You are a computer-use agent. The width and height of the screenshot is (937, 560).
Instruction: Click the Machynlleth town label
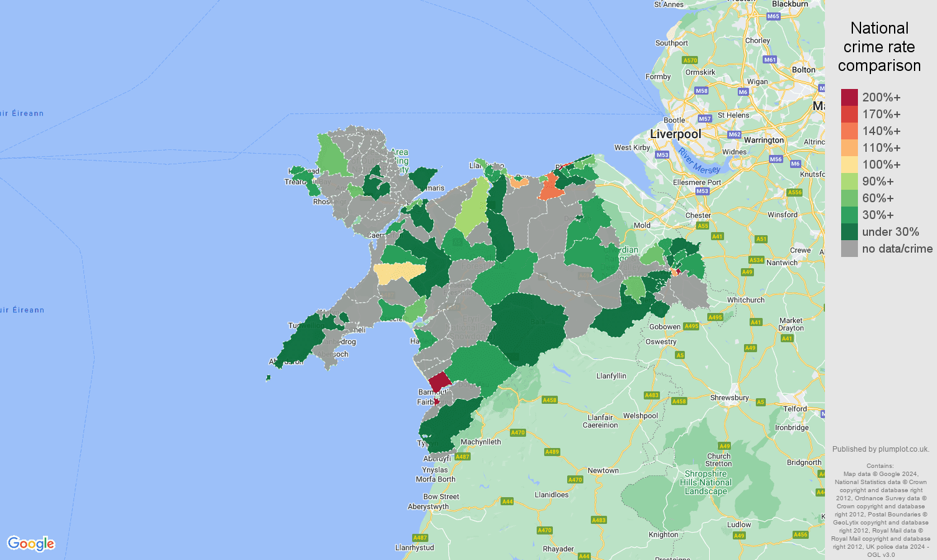pyautogui.click(x=481, y=442)
